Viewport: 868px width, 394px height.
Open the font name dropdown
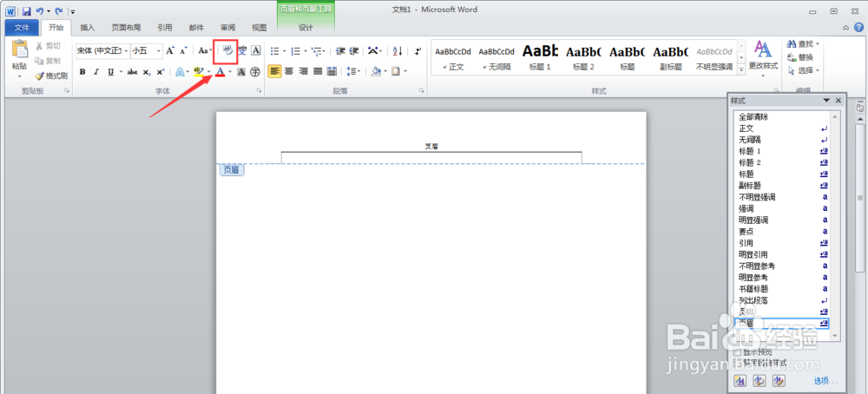coord(127,51)
